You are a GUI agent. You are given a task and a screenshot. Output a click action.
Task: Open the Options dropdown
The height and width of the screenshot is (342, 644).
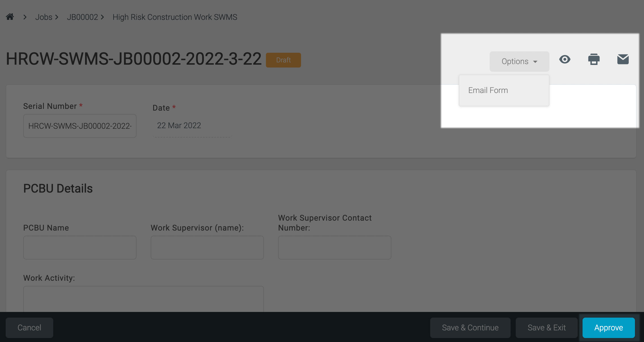pyautogui.click(x=519, y=61)
